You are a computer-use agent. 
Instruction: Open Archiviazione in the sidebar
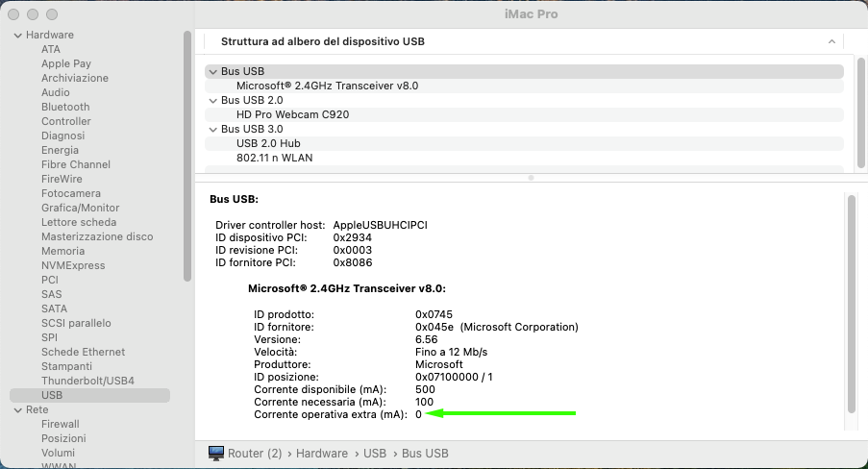pos(75,78)
